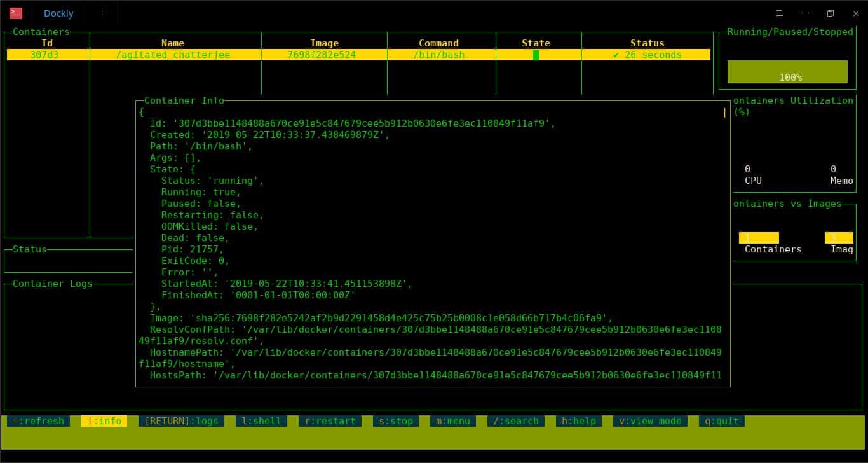Select the r:restart command
This screenshot has width=868, height=463.
330,421
